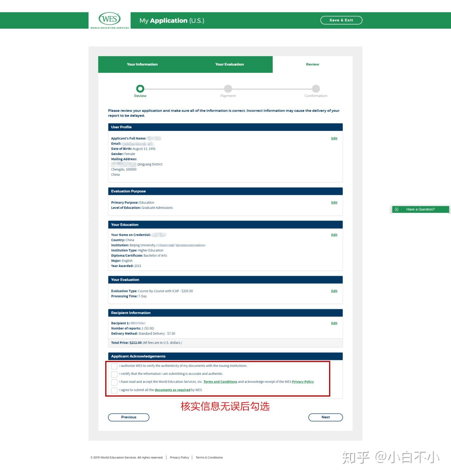The image size is (451, 476).
Task: Close the Have a Question widget
Action: tap(397, 209)
